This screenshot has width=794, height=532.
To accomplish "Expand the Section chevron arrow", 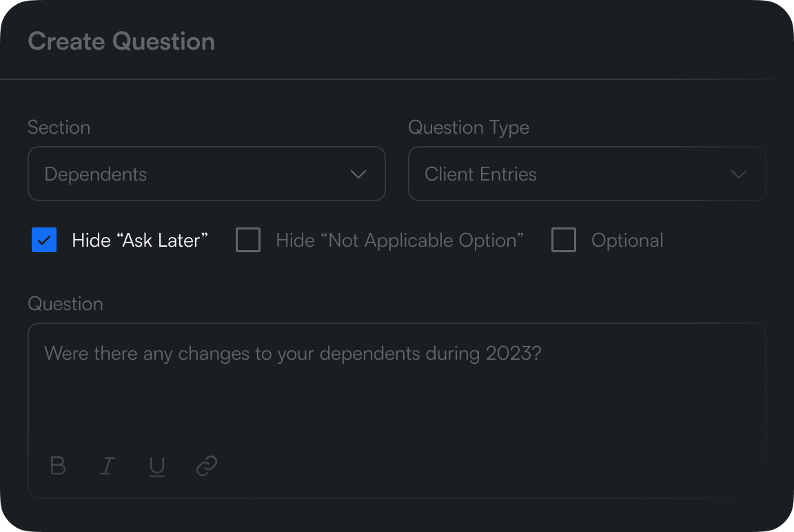I will pyautogui.click(x=358, y=174).
